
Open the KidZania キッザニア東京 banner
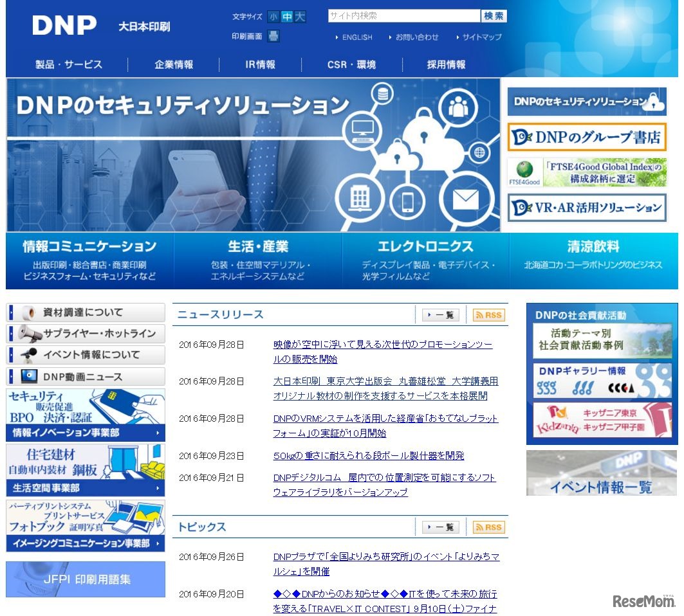pos(602,419)
